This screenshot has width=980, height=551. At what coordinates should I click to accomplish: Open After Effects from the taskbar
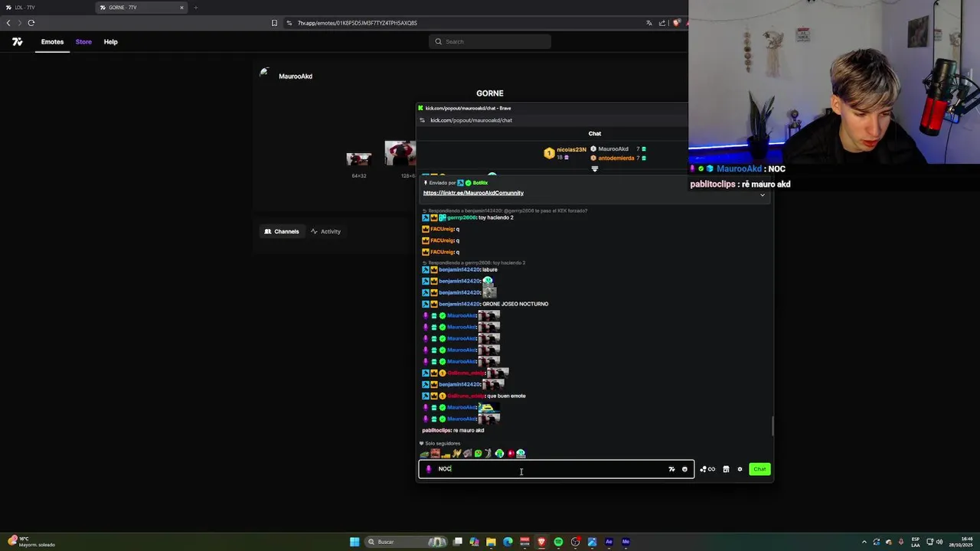point(609,542)
